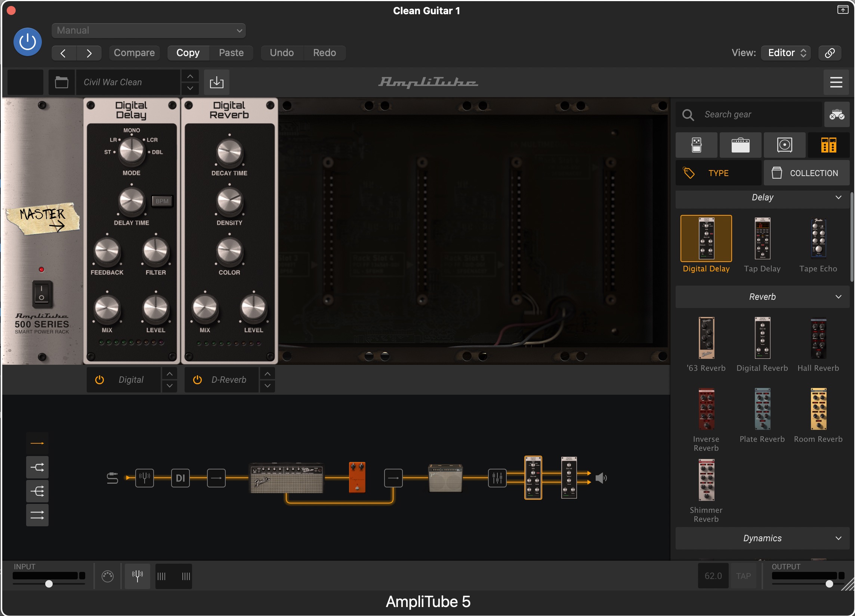Select the Hall Reverb gear thumbnail

coord(818,338)
